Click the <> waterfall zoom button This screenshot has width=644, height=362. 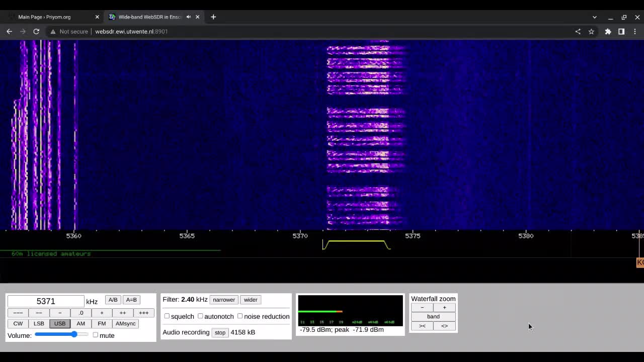[x=444, y=326]
